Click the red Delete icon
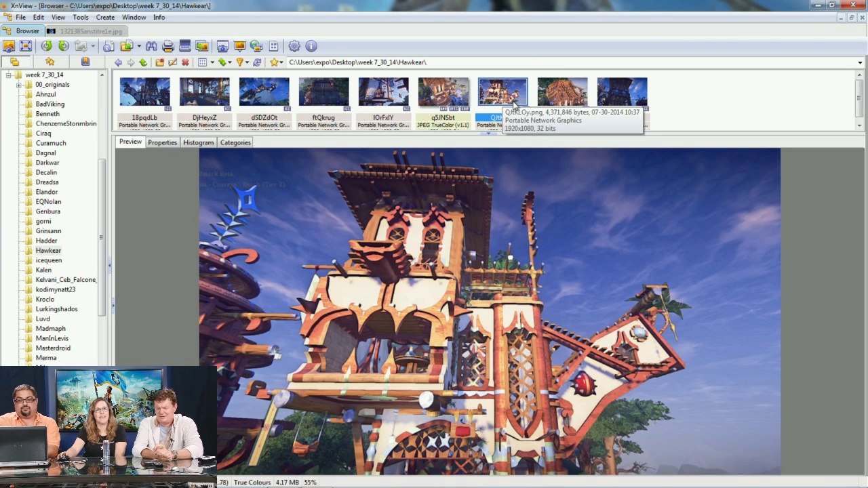 185,62
